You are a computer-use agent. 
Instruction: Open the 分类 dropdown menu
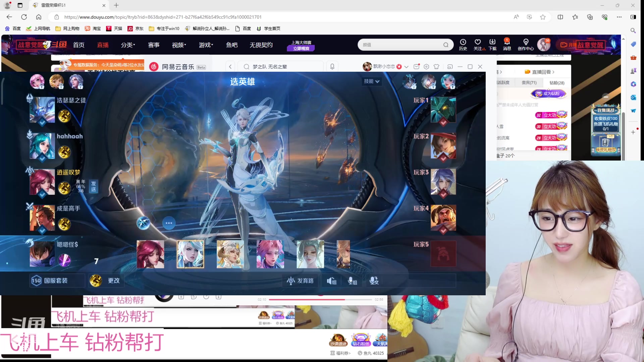128,45
